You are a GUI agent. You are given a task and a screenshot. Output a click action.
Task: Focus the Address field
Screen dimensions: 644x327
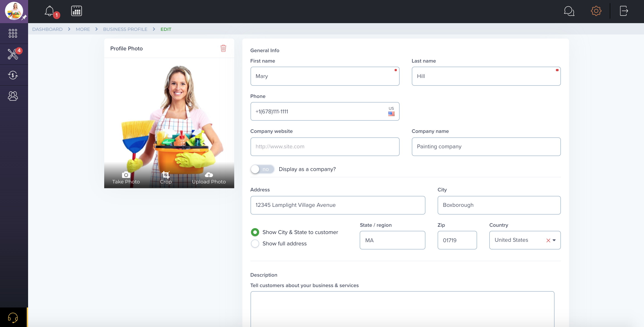click(x=338, y=205)
